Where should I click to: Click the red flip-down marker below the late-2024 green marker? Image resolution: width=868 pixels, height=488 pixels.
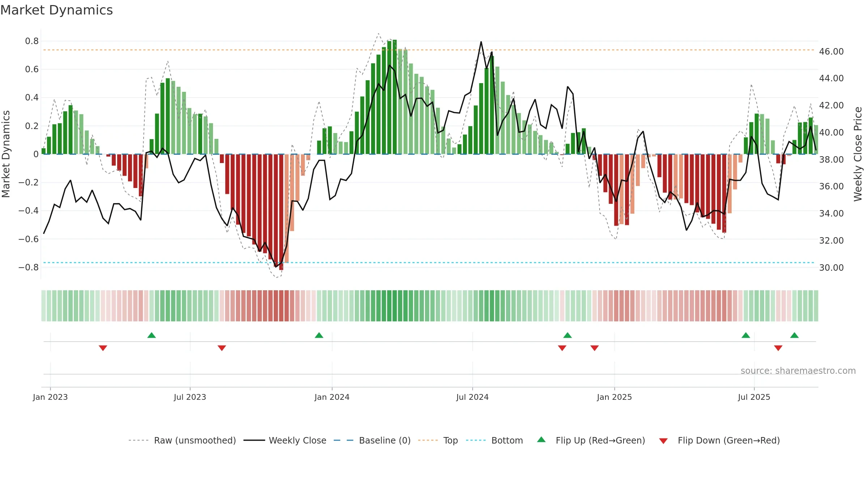(562, 348)
